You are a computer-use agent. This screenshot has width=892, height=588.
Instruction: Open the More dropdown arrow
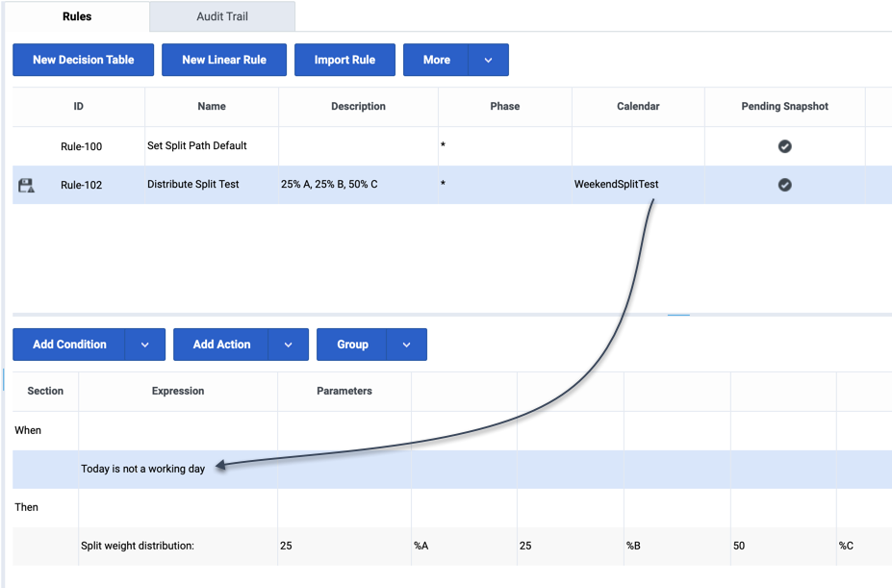pos(488,60)
